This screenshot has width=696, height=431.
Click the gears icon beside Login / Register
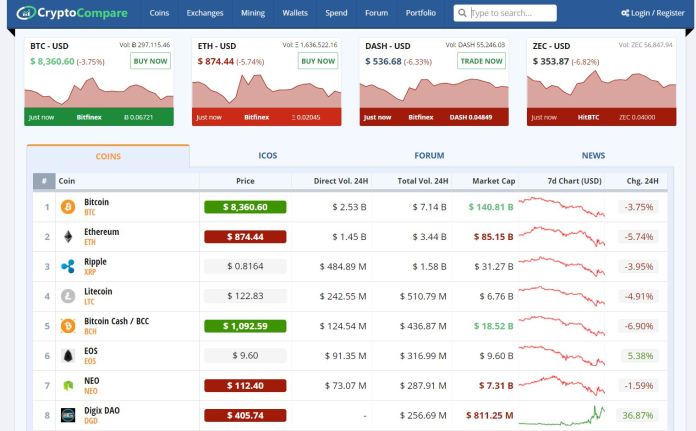(625, 13)
